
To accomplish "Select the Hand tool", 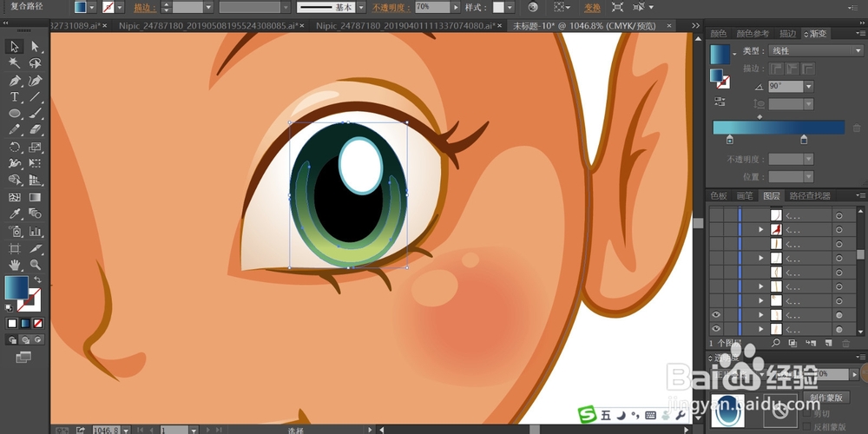I will pos(15,265).
